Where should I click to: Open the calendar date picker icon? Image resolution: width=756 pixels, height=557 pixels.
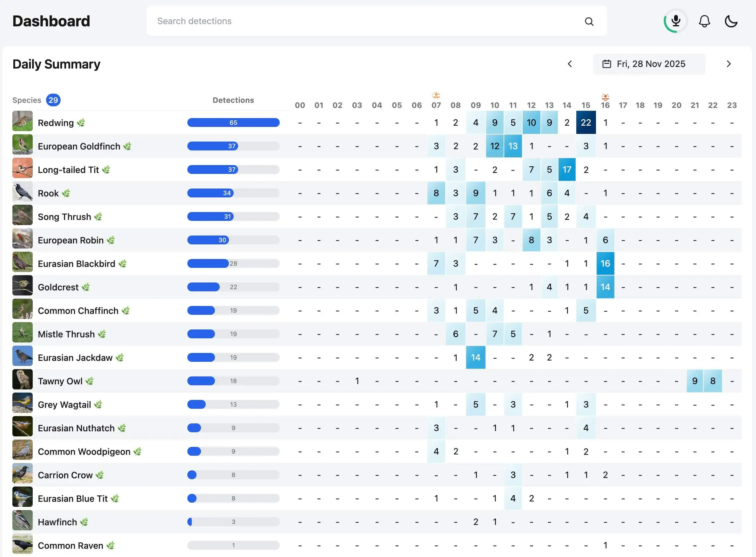[606, 64]
